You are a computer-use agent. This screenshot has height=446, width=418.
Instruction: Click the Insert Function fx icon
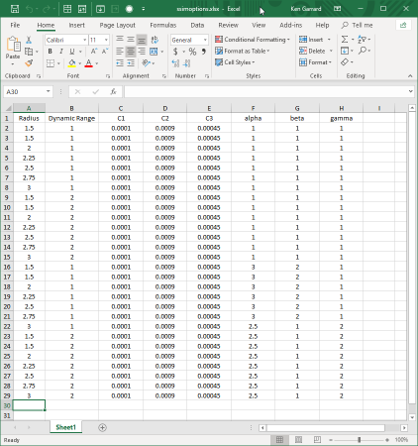(x=113, y=91)
